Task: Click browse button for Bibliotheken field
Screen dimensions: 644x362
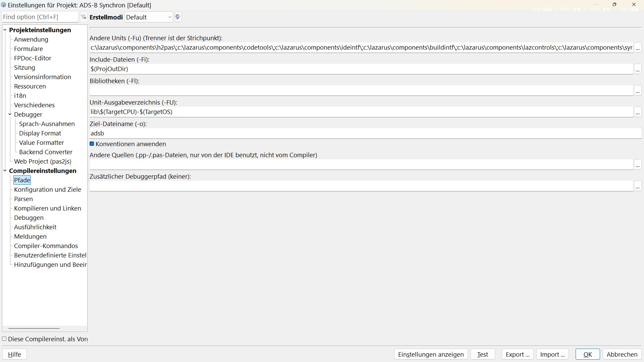Action: [638, 90]
